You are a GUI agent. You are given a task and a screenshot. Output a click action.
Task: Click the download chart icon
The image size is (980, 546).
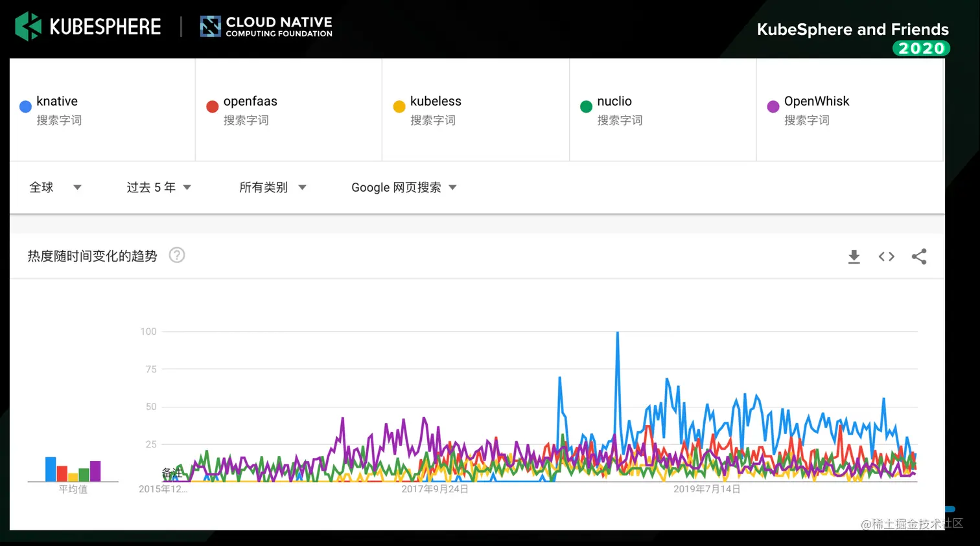(854, 256)
